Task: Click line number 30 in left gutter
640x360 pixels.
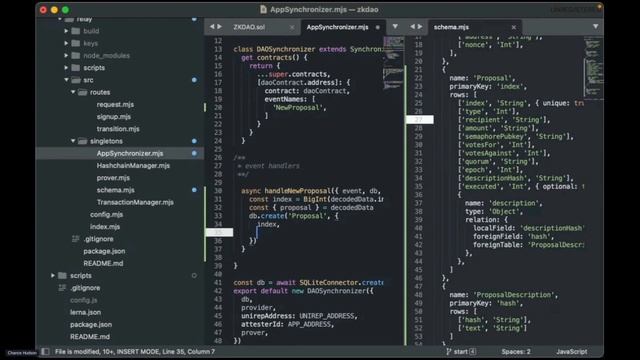Action: click(218, 191)
